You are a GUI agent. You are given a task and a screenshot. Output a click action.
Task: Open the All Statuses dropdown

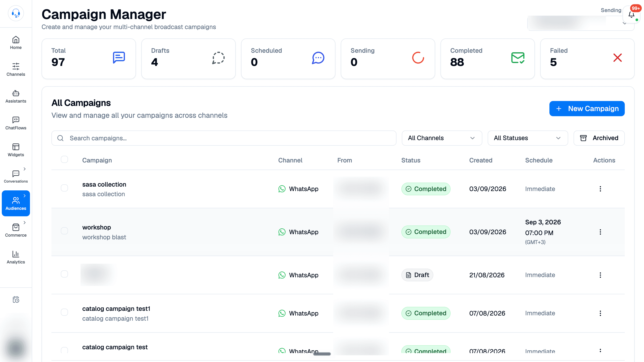528,138
